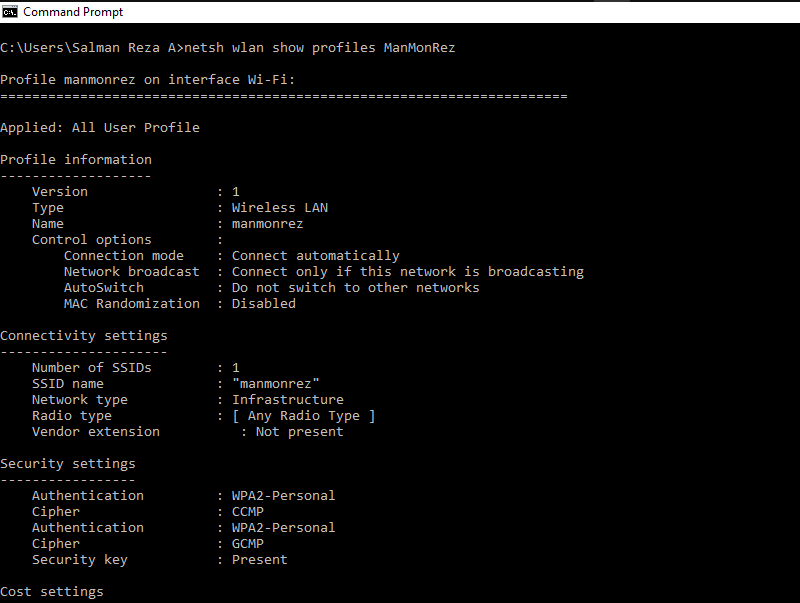Image resolution: width=800 pixels, height=603 pixels.
Task: Click the 'Profile information' section heading
Action: tap(76, 160)
